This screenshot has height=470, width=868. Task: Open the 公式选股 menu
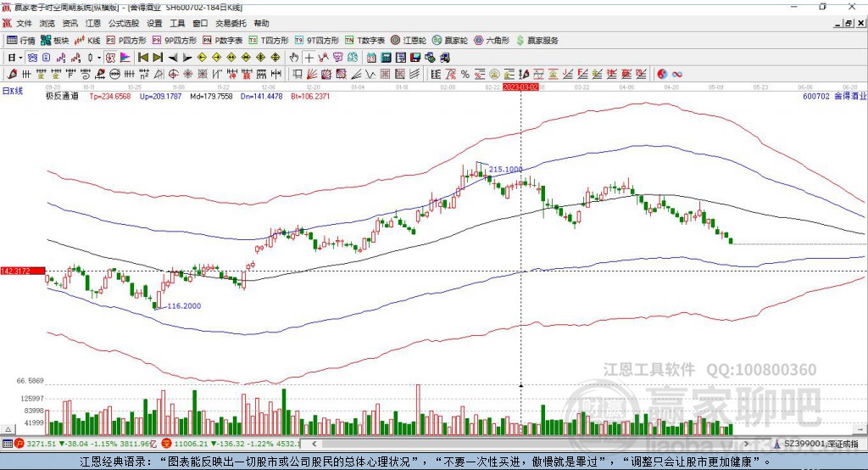point(123,23)
